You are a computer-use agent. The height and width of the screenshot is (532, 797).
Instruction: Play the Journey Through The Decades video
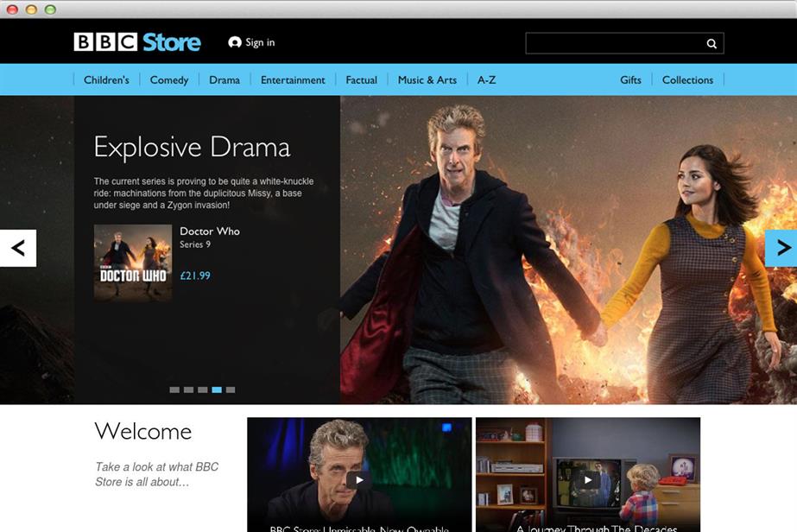[x=588, y=479]
